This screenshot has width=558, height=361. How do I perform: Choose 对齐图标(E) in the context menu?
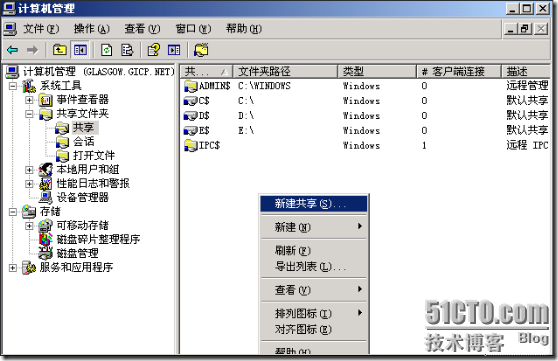[x=314, y=329]
